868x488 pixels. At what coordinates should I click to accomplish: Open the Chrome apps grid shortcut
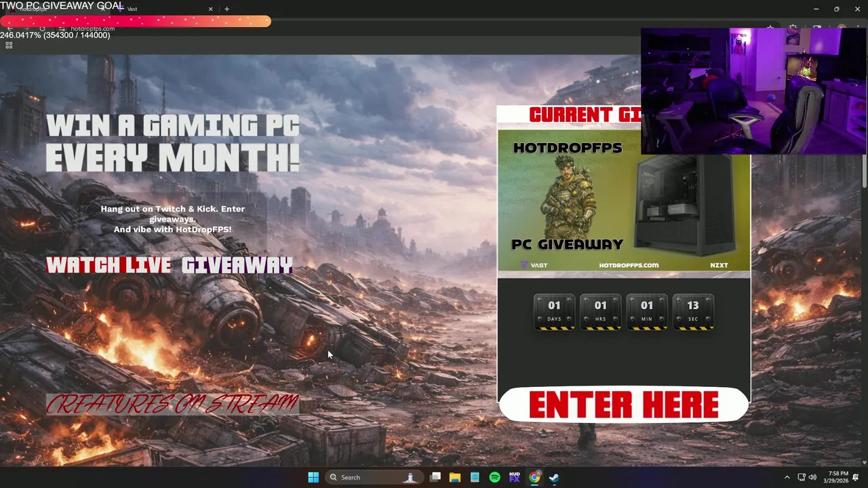[9, 45]
